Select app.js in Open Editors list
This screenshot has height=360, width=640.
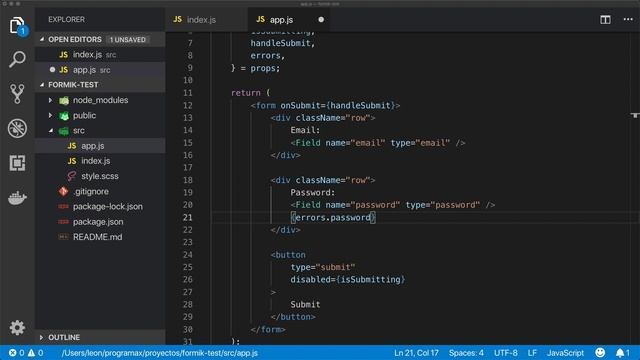100,70
